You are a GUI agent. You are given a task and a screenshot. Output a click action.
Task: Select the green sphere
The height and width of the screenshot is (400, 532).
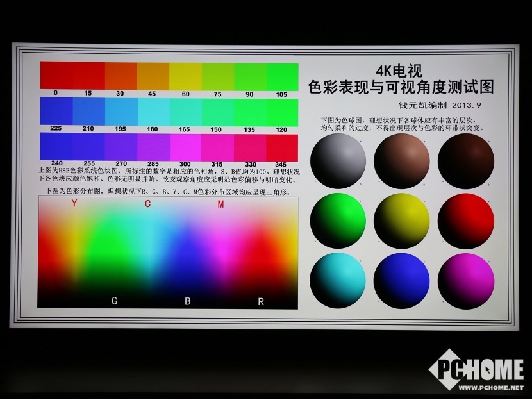(338, 221)
